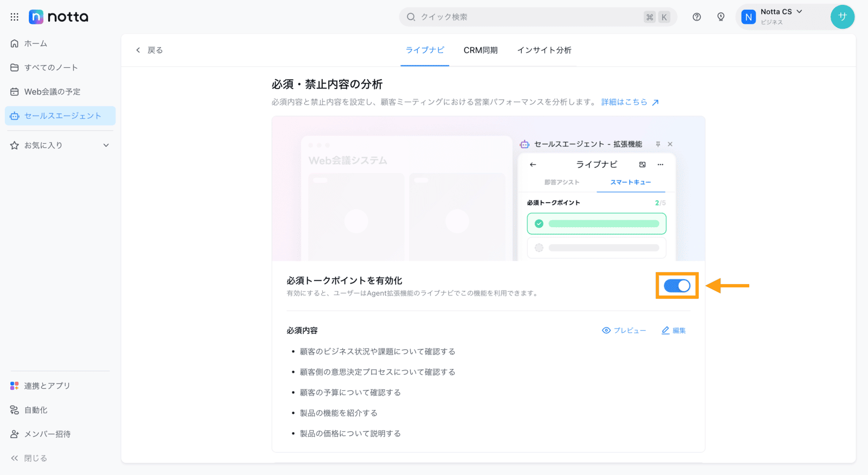Go back with 戻る
This screenshot has height=475, width=868.
click(x=149, y=50)
